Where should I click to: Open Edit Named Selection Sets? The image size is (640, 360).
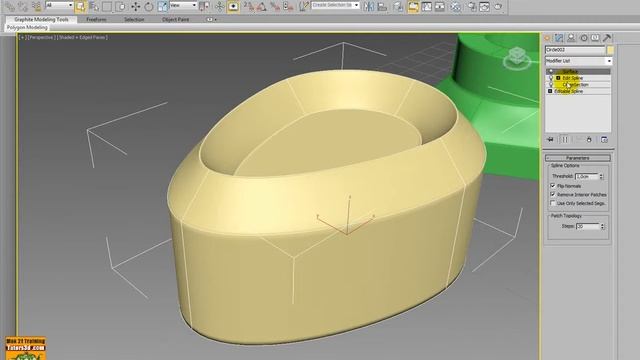click(x=303, y=6)
